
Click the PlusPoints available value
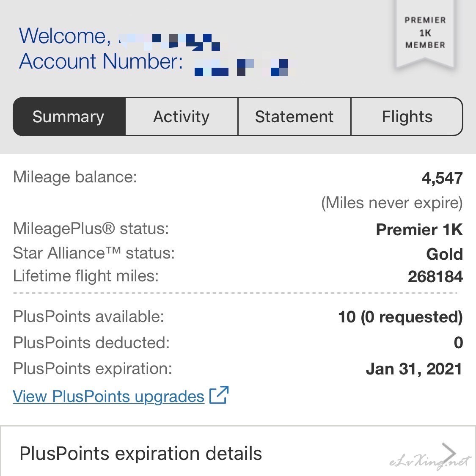tap(400, 317)
